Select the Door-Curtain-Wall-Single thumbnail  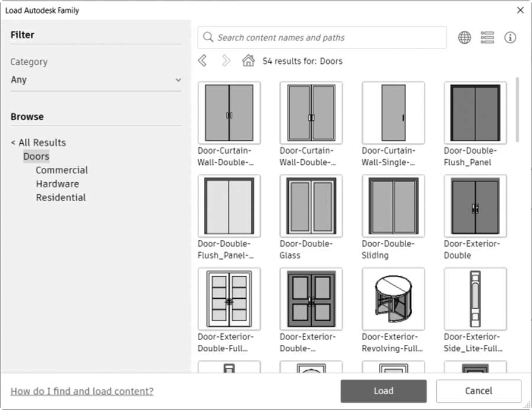tap(393, 113)
